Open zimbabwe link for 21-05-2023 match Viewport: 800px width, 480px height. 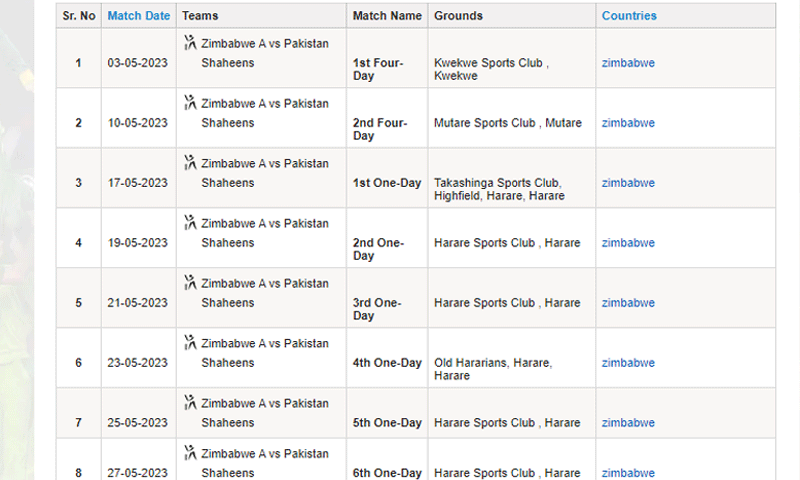tap(628, 302)
